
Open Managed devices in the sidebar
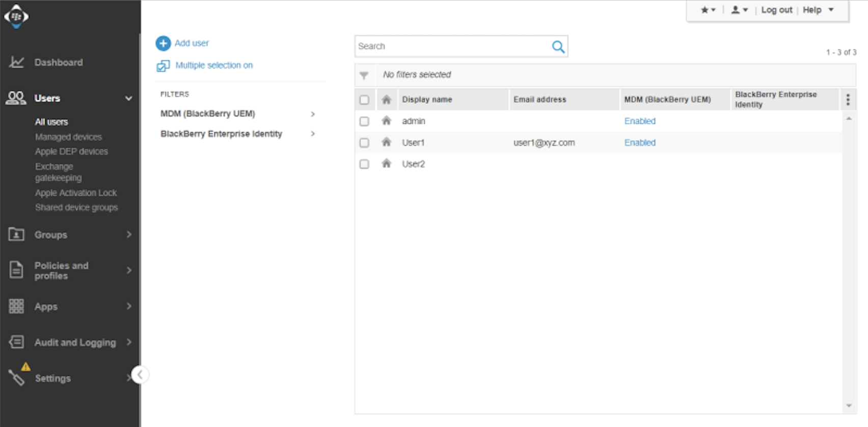click(x=68, y=137)
